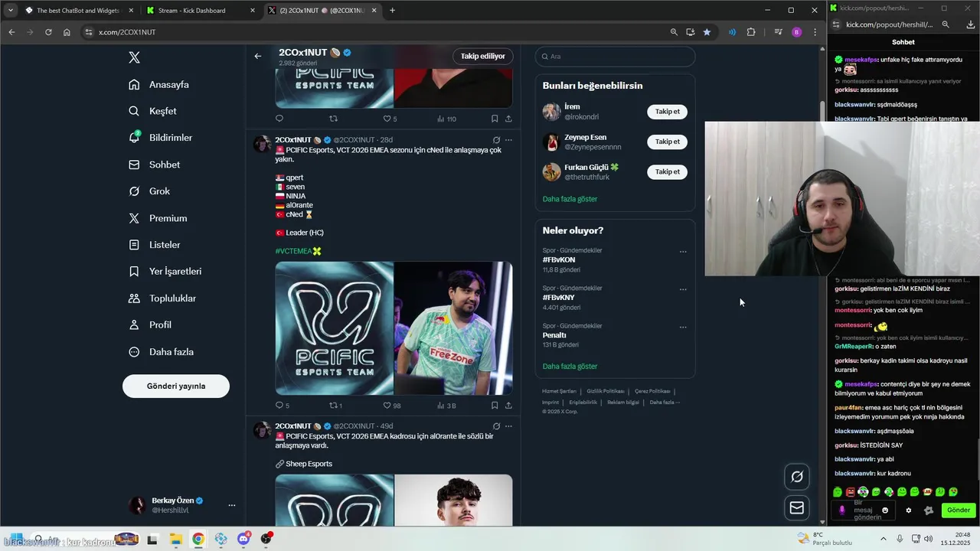Bookmark this page with star icon

tap(707, 32)
